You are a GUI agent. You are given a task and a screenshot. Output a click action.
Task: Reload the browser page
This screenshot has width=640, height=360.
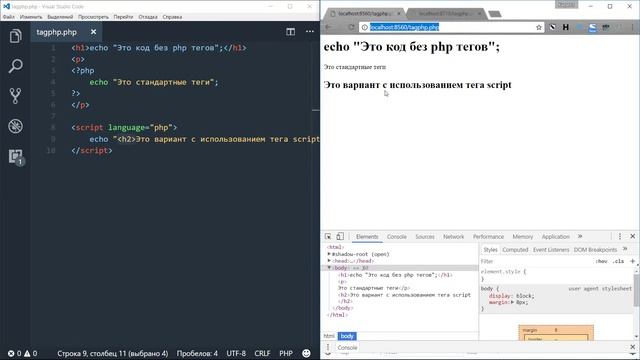(x=351, y=27)
